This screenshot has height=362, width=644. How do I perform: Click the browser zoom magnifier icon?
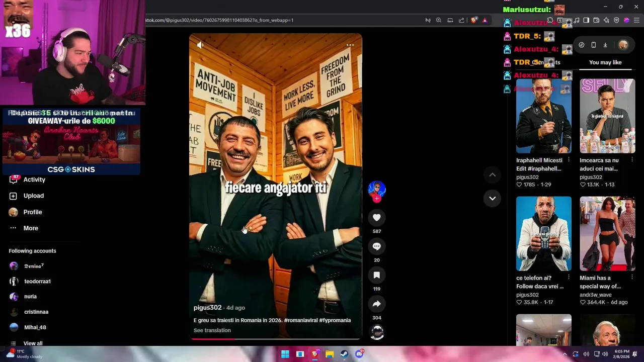click(x=439, y=20)
